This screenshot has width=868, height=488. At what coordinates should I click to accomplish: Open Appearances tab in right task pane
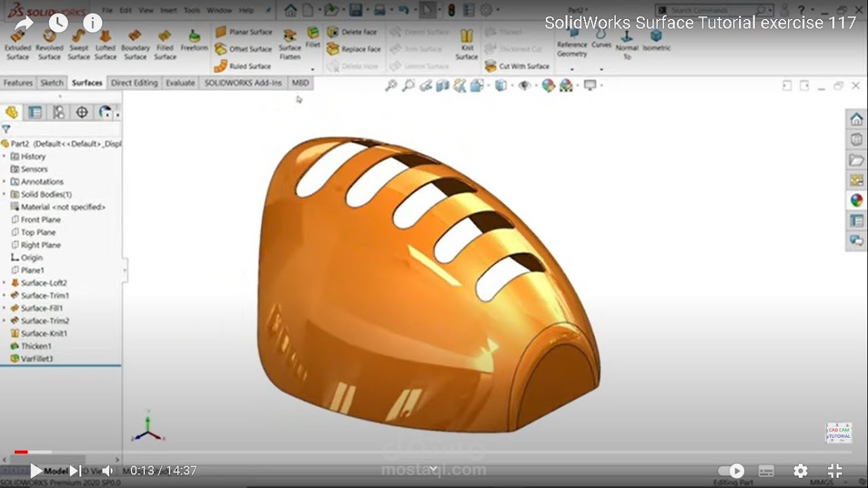pos(857,200)
